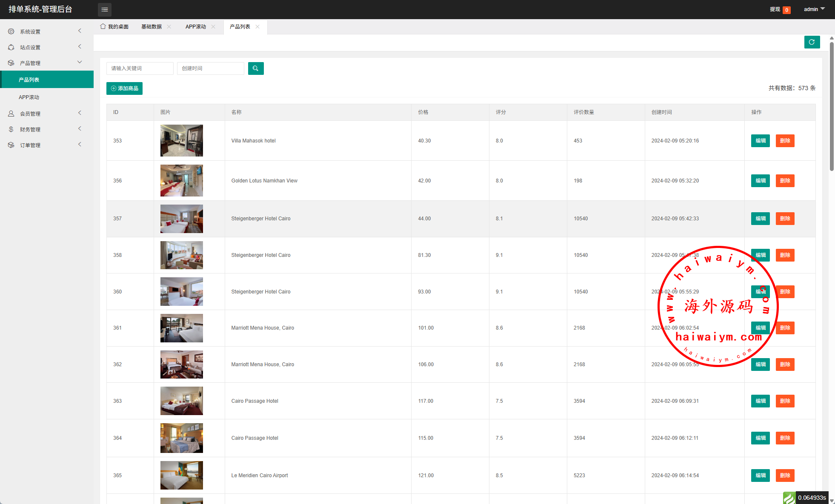Click the magnifier search icon button
The image size is (835, 504).
point(256,68)
